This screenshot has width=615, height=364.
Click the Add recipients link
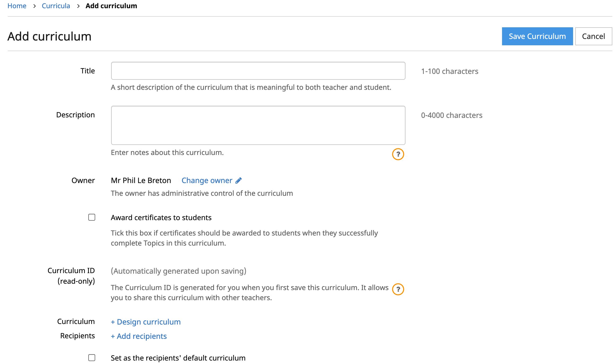[139, 336]
